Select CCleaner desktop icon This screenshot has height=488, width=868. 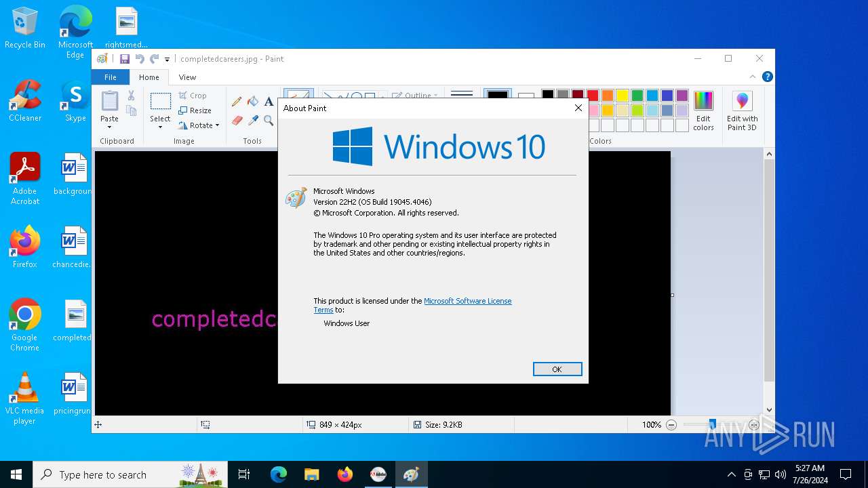[x=25, y=100]
